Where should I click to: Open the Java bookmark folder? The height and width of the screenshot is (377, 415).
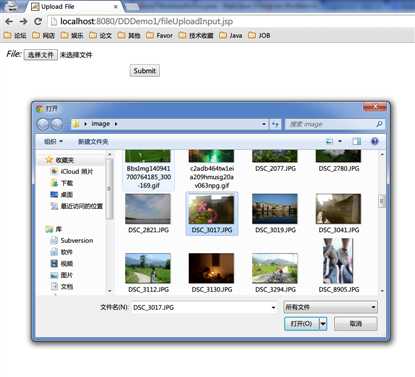[231, 35]
